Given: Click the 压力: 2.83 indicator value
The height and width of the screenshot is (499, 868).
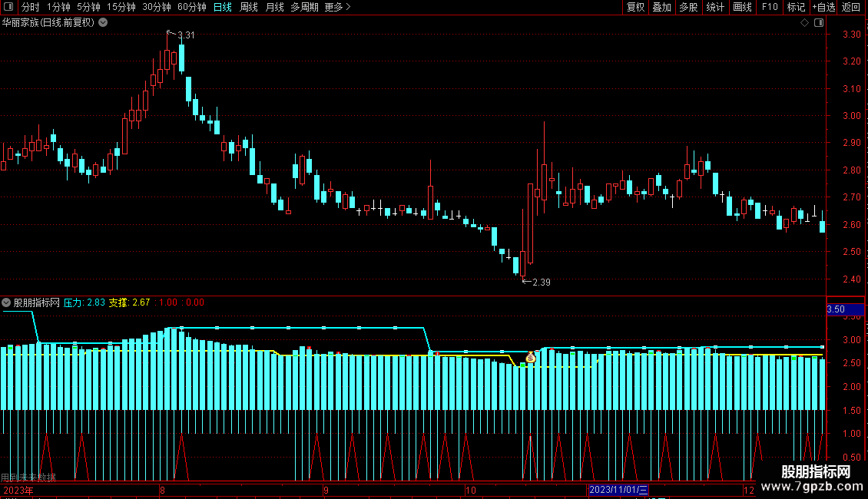Looking at the screenshot, I should 84,302.
